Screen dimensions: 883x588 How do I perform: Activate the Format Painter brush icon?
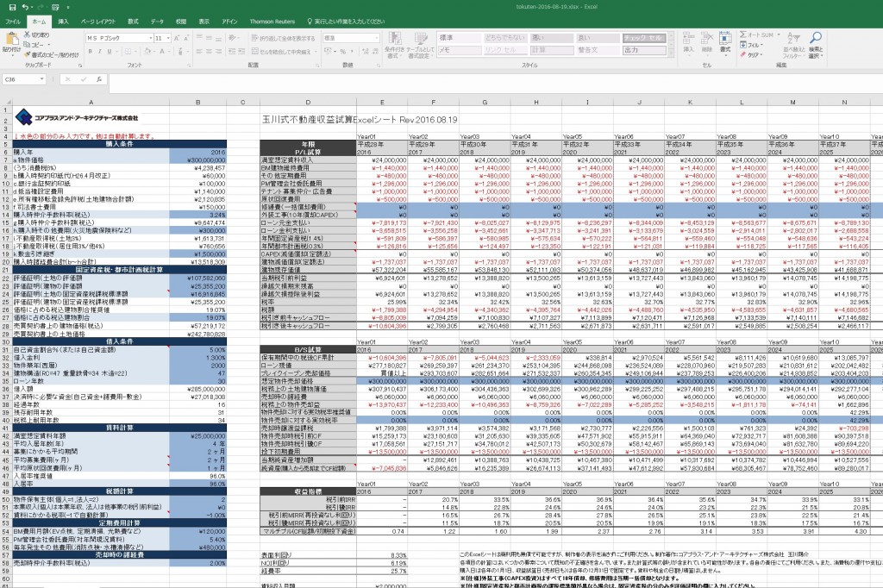coord(27,54)
